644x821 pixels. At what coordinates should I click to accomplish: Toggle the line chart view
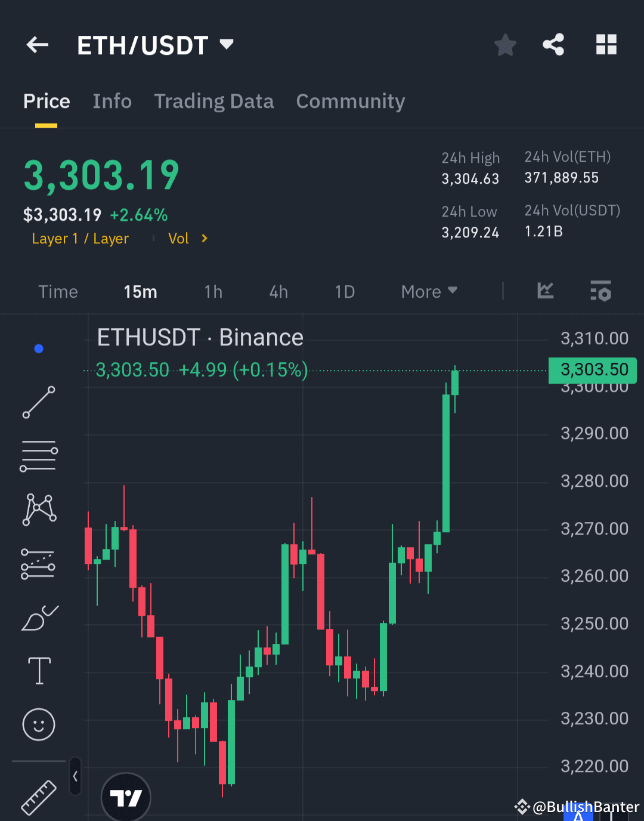point(545,291)
